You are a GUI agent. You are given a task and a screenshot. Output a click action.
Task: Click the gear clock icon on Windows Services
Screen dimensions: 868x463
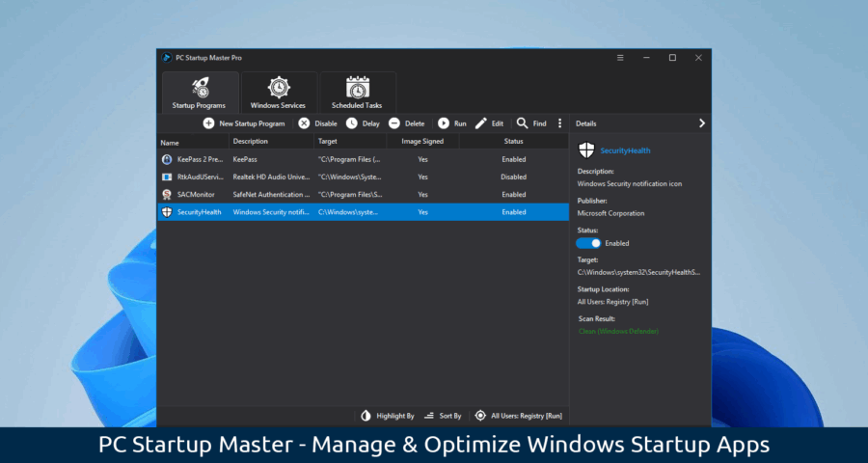(x=279, y=87)
